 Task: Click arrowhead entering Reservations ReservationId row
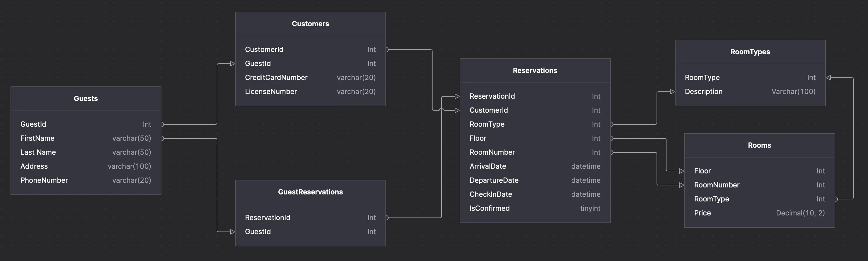(457, 97)
